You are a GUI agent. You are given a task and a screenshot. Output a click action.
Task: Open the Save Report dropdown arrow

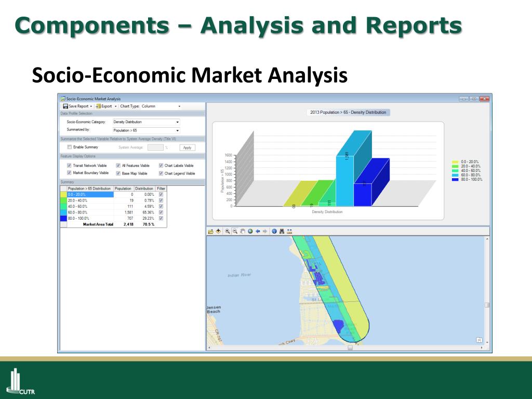point(91,107)
